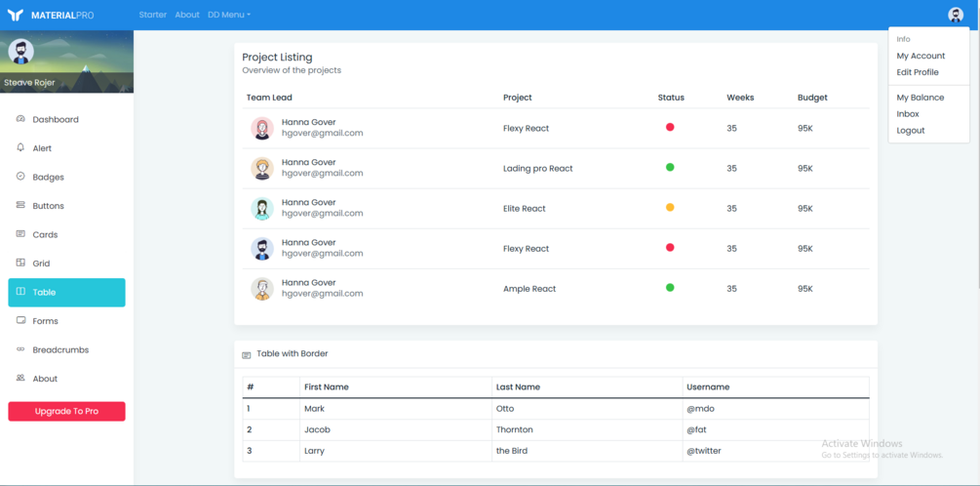Go to Dashboard in the sidebar

click(x=66, y=119)
